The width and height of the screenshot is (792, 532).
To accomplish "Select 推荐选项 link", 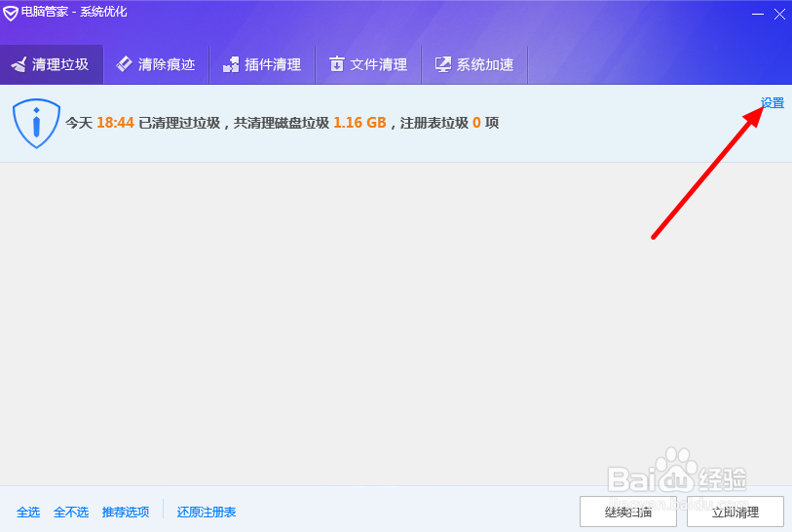I will click(126, 513).
